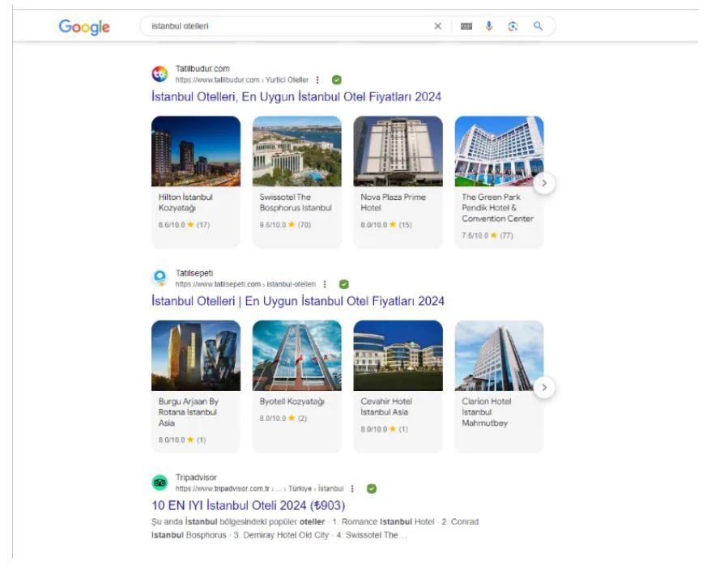
Task: Click the Tripadvisor owl favicon
Action: coord(160,483)
